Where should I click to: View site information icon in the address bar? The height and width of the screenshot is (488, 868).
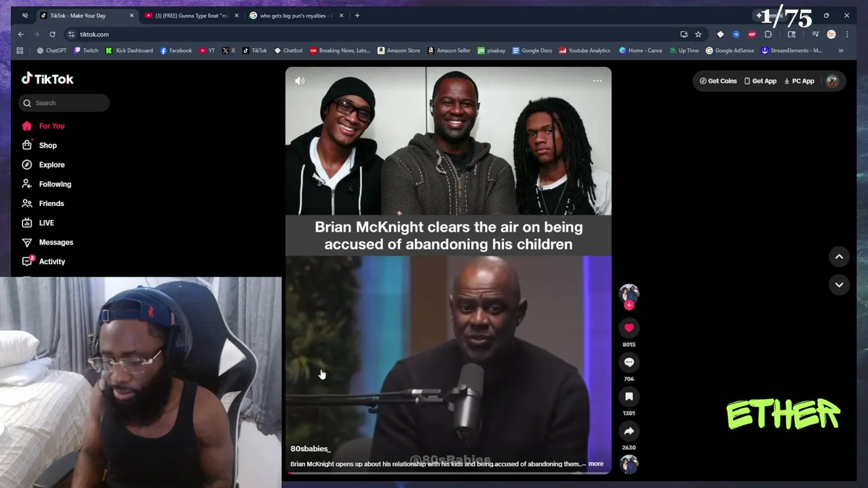71,35
